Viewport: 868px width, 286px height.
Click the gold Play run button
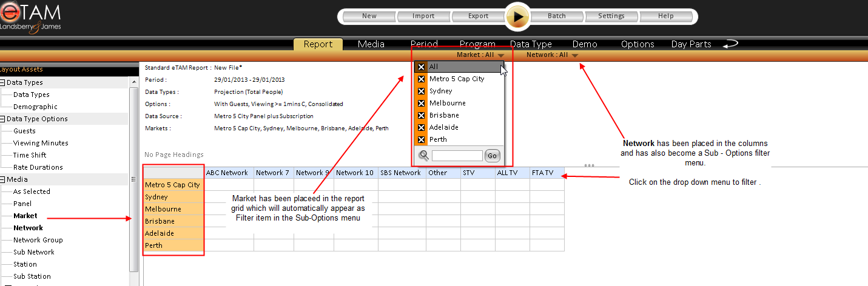(x=517, y=16)
